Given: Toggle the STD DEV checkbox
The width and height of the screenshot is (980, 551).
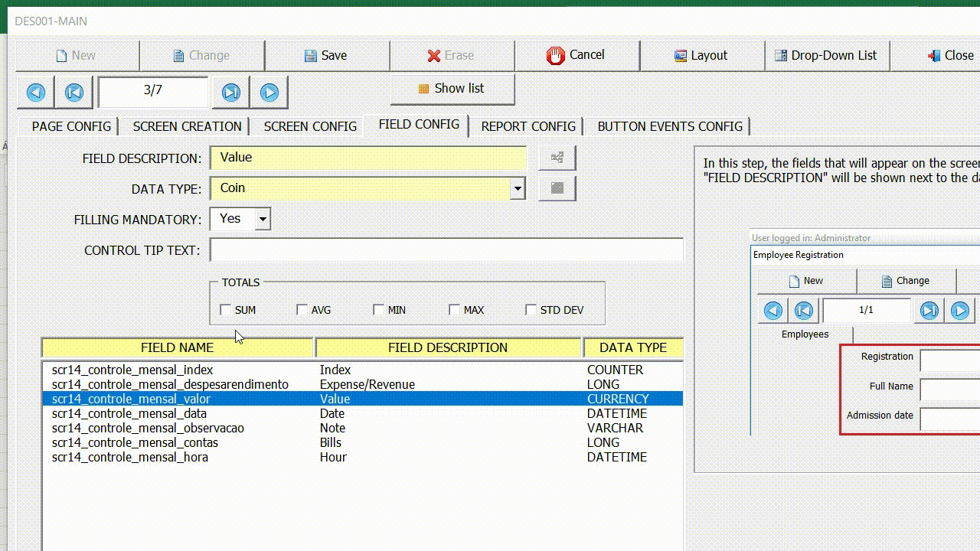Looking at the screenshot, I should click(531, 309).
